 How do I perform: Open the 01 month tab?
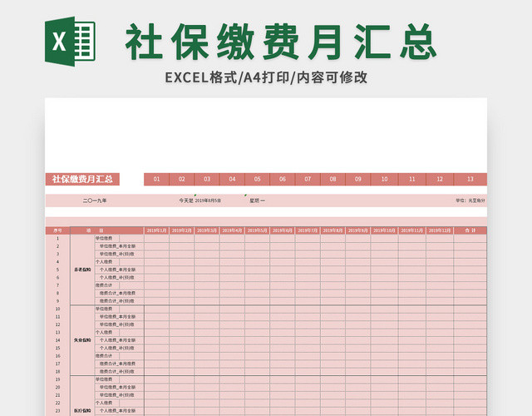click(x=156, y=179)
